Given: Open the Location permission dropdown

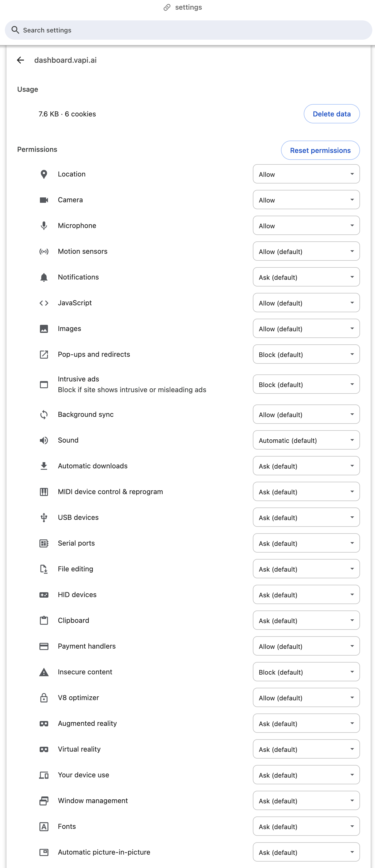Looking at the screenshot, I should pyautogui.click(x=306, y=174).
